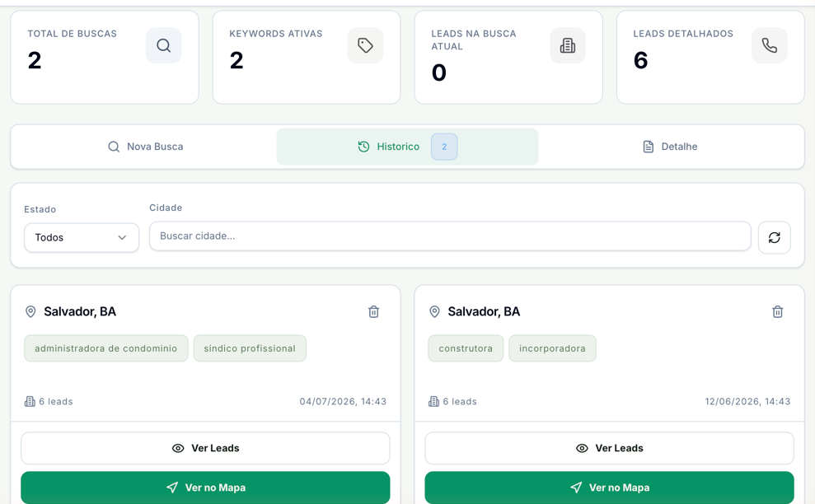The image size is (815, 504).
Task: Click the Leads Detalhados value 6
Action: pos(641,60)
